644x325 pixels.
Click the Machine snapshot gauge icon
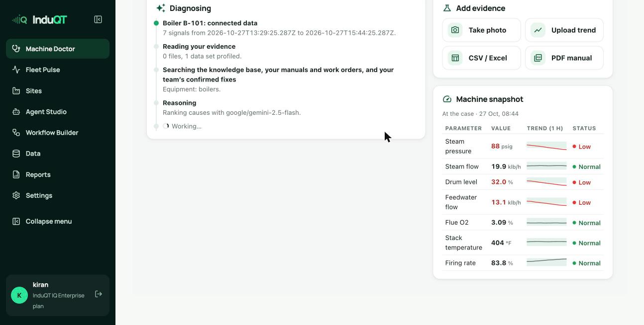447,99
